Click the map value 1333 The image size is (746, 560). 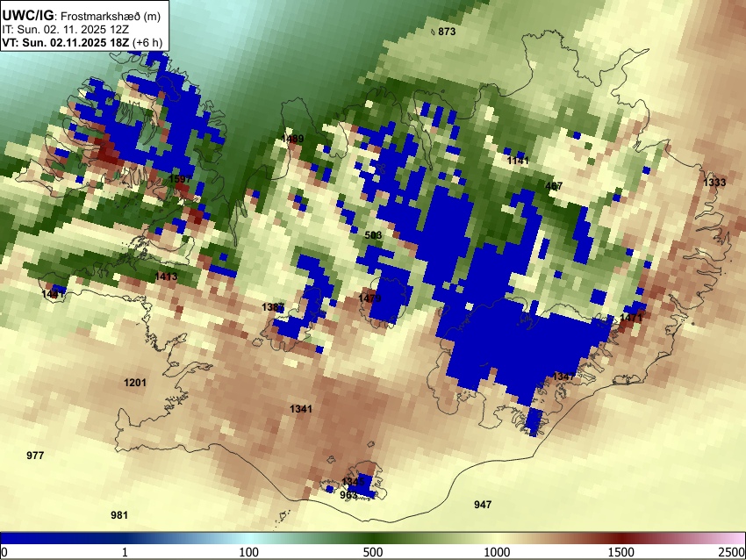pyautogui.click(x=714, y=183)
